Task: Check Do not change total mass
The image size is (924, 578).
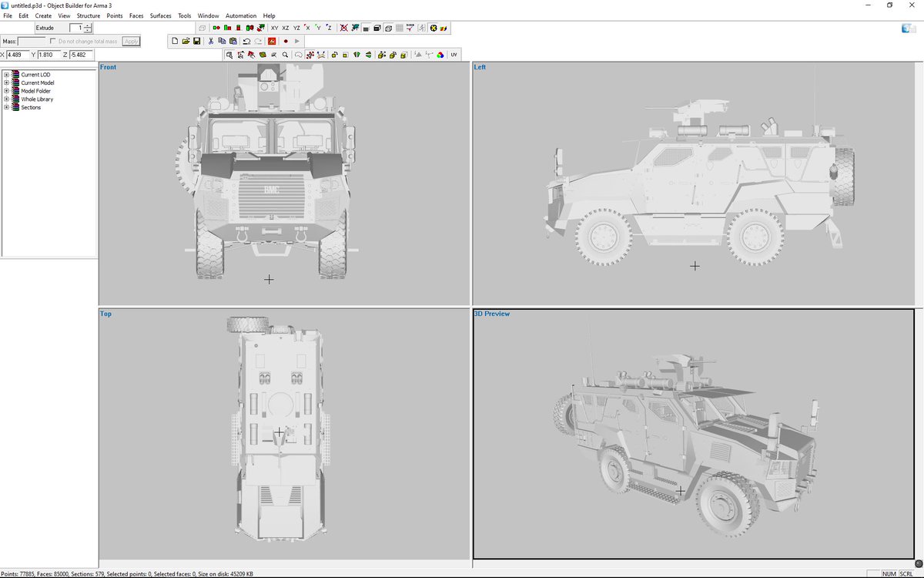Action: [x=52, y=41]
